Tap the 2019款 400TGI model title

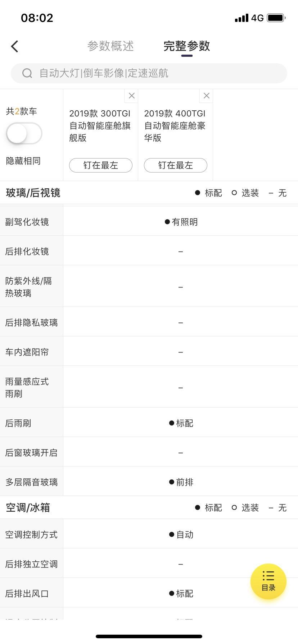click(175, 125)
